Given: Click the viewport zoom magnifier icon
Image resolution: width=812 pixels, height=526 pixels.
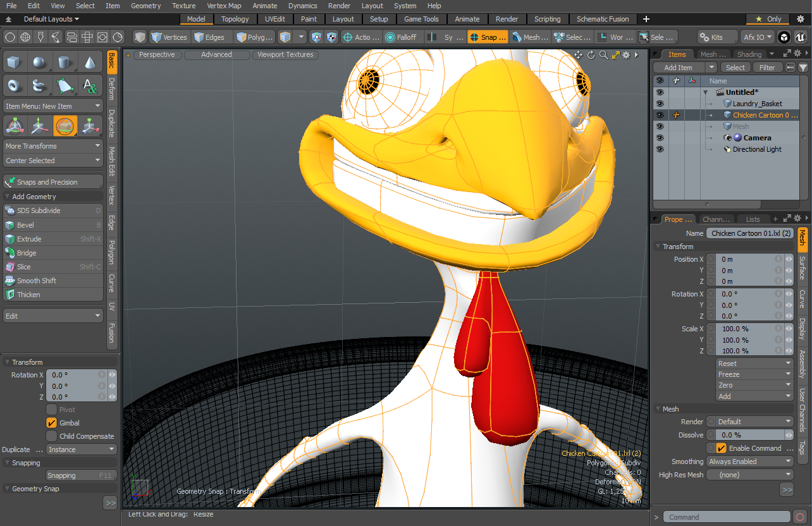Looking at the screenshot, I should coord(603,55).
